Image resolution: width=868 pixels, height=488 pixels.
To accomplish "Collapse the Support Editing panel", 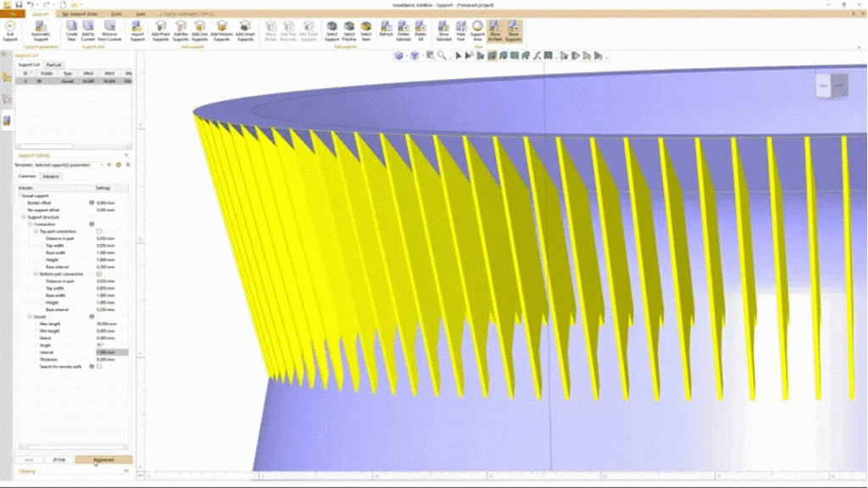I will pyautogui.click(x=126, y=155).
